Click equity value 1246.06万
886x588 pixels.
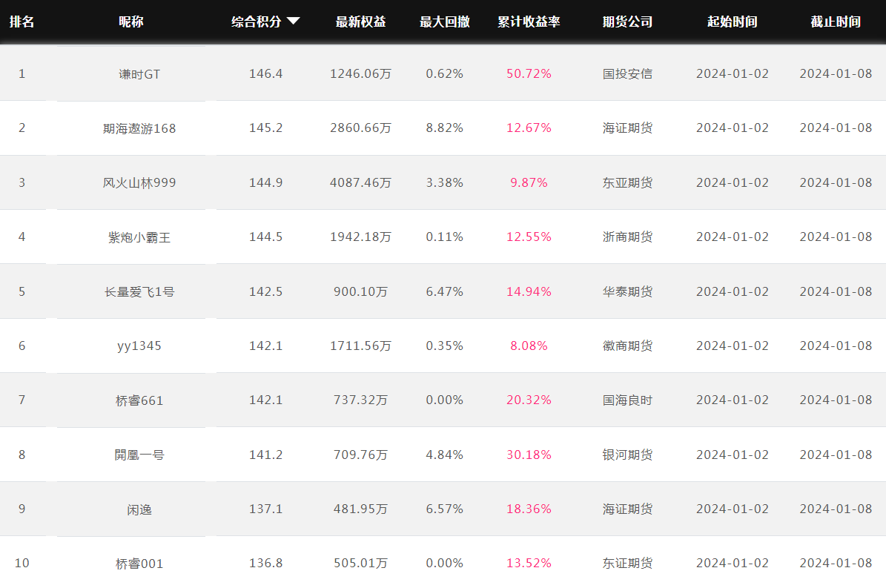[360, 73]
